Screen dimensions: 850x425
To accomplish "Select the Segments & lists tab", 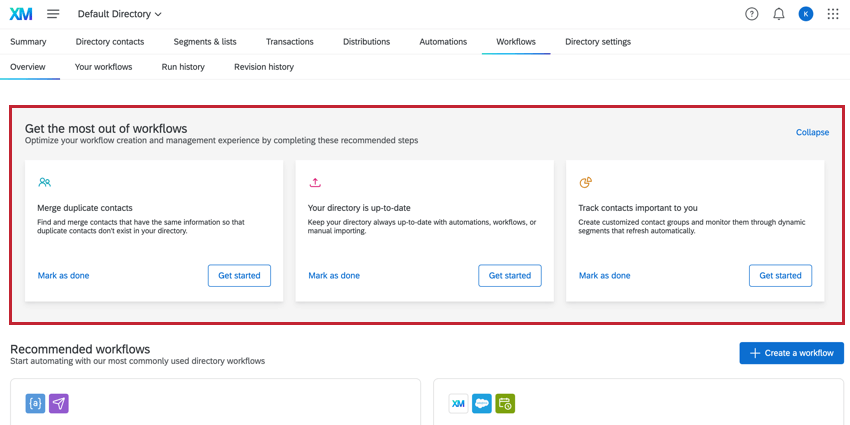I will [205, 42].
